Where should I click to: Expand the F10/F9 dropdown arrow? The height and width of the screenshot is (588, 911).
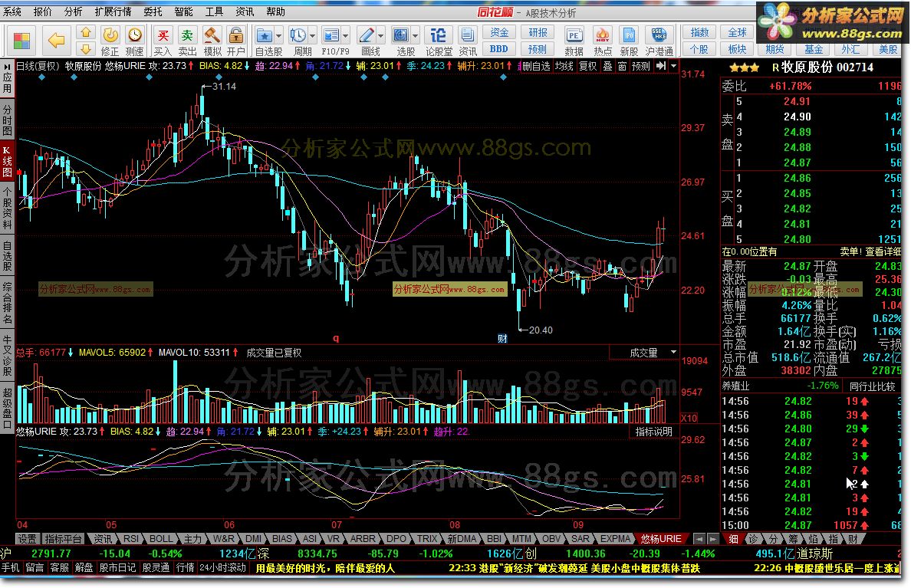coord(346,36)
